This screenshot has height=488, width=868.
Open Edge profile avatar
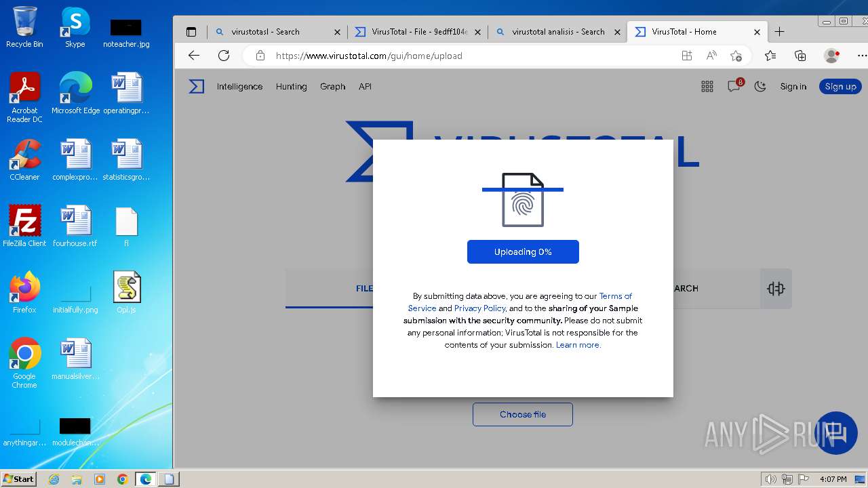coord(831,56)
